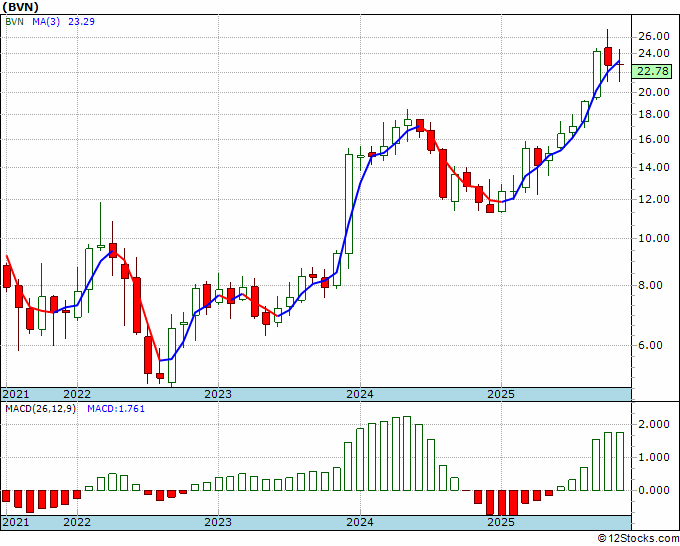The image size is (680, 546).
Task: Click the (BVN) ticker title
Action: coord(20,7)
